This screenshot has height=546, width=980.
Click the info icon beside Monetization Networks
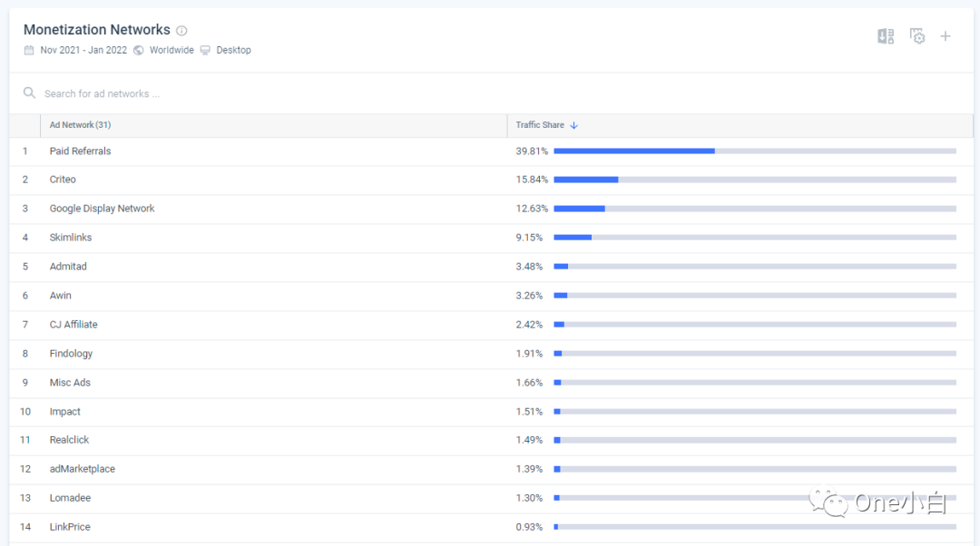tap(181, 30)
